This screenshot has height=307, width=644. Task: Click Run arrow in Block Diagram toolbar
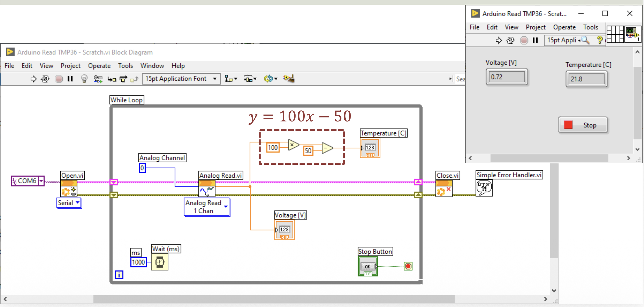tap(33, 79)
